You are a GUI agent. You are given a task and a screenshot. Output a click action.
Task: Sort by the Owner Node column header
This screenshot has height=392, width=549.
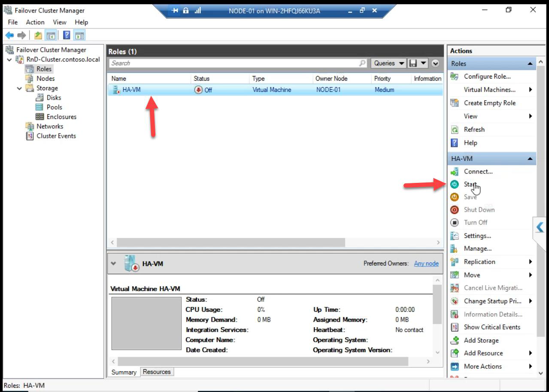click(x=342, y=79)
